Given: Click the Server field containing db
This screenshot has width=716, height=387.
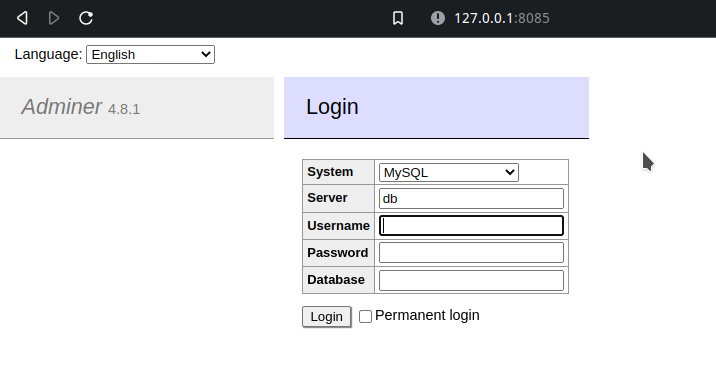Looking at the screenshot, I should 471,199.
